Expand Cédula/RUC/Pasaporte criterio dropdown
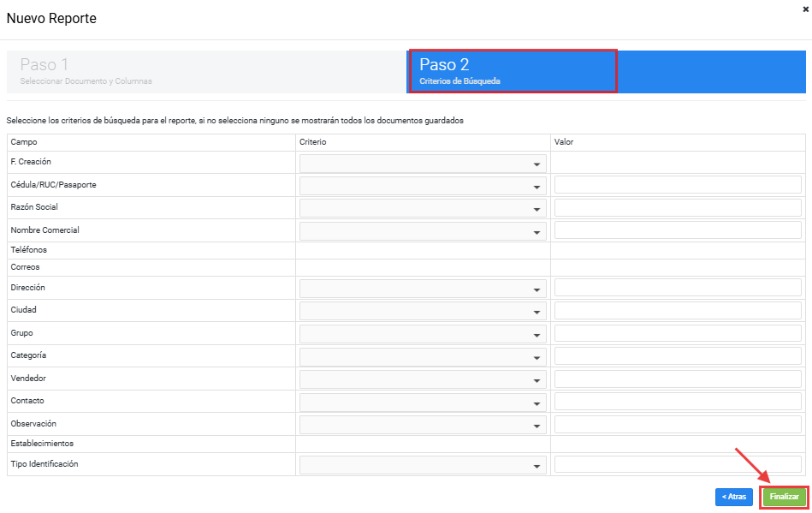The image size is (812, 513). [423, 186]
